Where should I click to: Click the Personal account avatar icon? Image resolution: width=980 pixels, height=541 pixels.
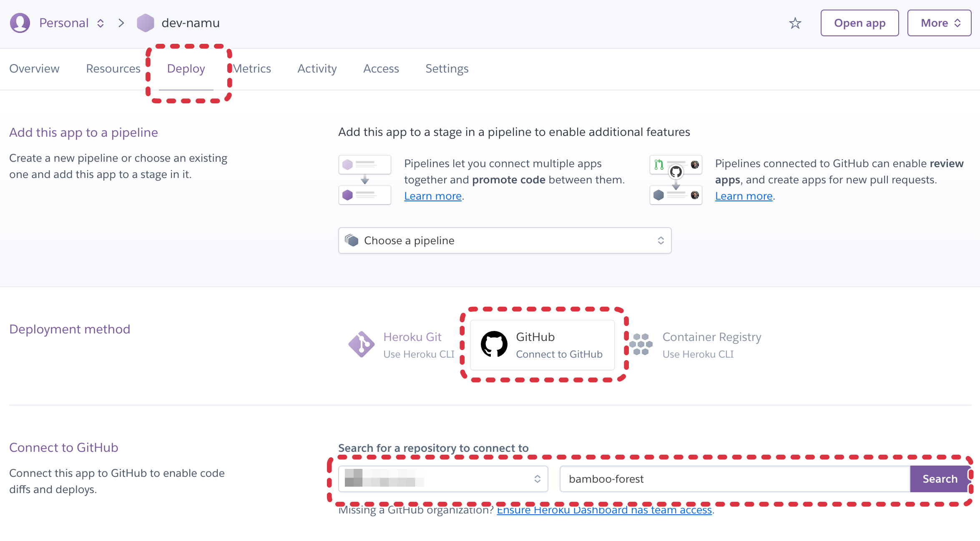pyautogui.click(x=20, y=23)
